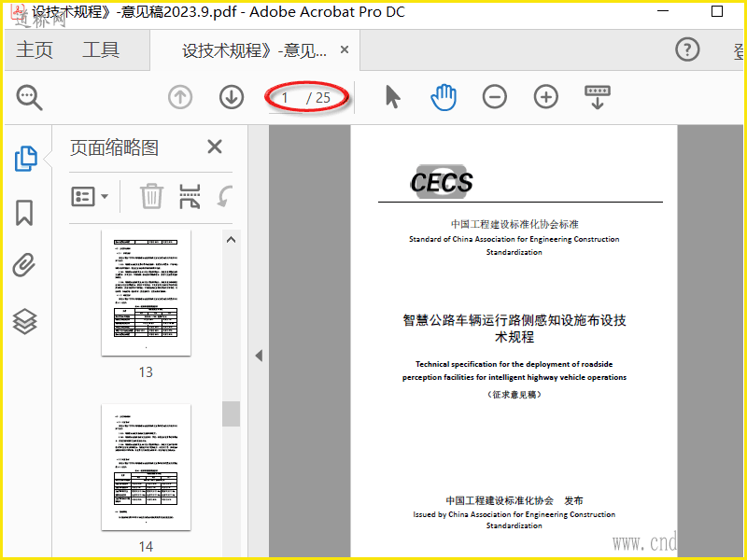Screen dimensions: 747x560
Task: Click the 中国工程建设标准化协会 发布 line
Action: pyautogui.click(x=514, y=500)
